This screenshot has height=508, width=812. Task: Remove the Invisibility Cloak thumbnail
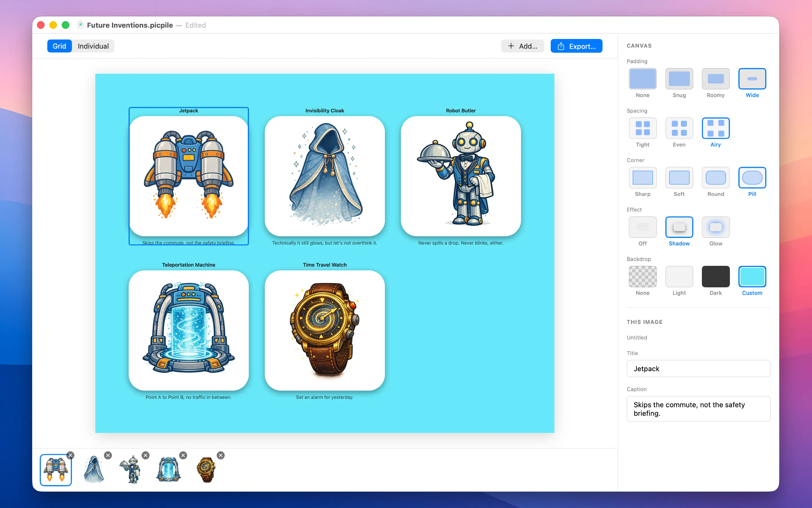108,455
